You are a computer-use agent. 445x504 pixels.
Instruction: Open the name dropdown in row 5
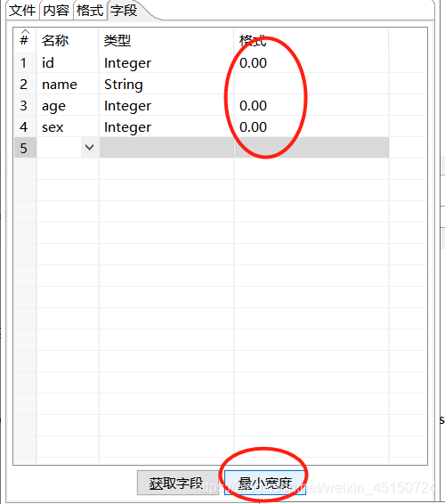(x=89, y=148)
